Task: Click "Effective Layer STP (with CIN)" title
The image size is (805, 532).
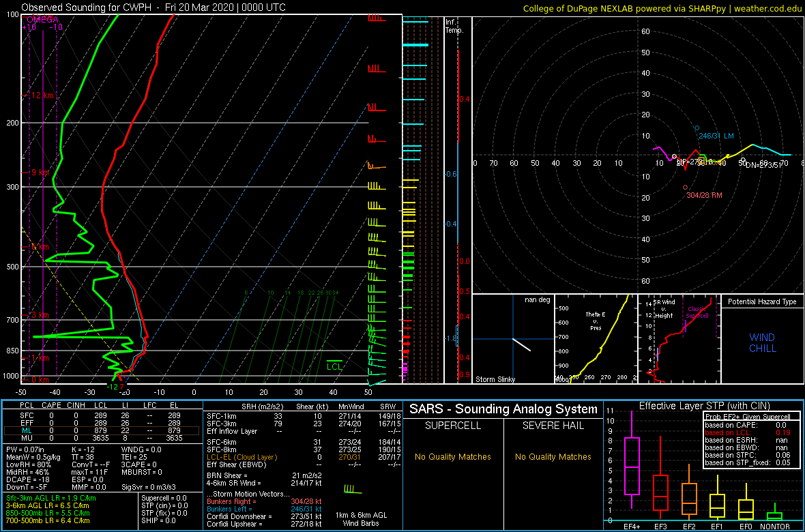Action: point(703,406)
